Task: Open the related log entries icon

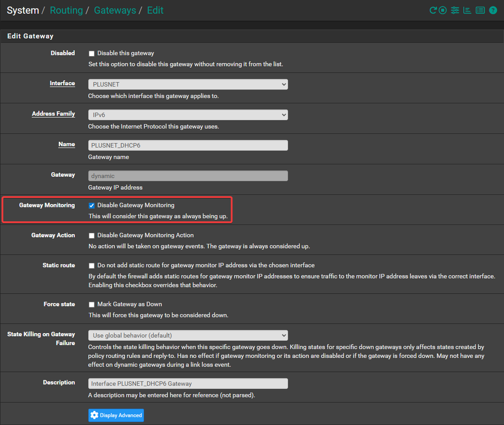Action: pos(480,10)
